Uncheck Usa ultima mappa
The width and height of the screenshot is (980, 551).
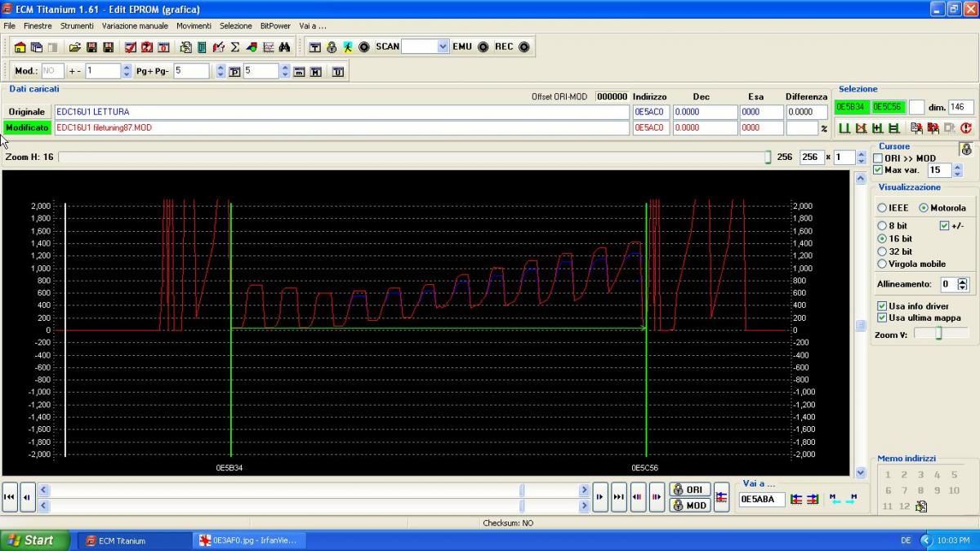[x=882, y=318]
